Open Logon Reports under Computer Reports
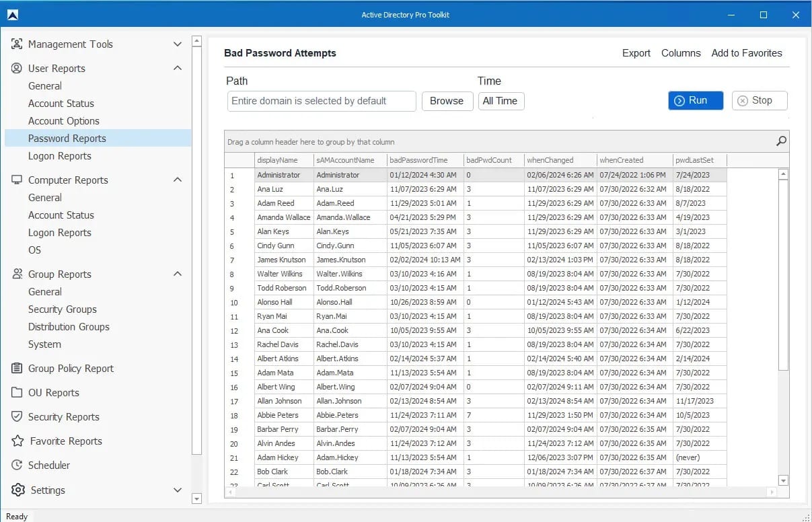This screenshot has width=812, height=522. tap(60, 233)
